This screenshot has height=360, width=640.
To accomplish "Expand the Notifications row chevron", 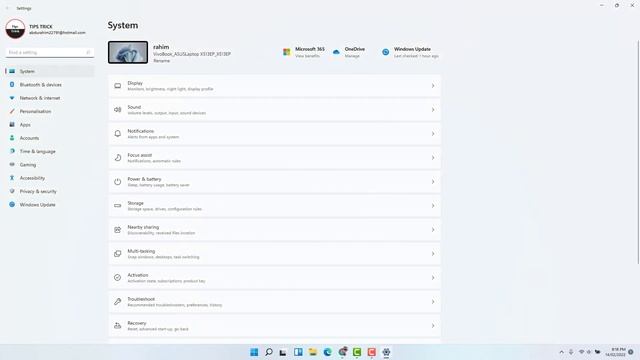I will [x=433, y=134].
